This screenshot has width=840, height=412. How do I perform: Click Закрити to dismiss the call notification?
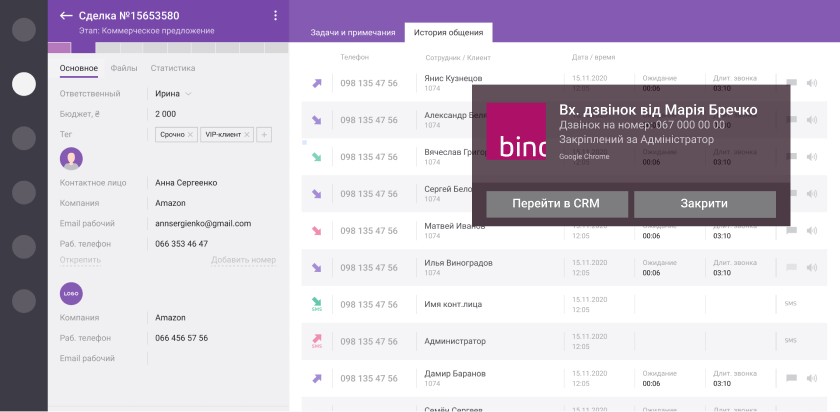[704, 204]
